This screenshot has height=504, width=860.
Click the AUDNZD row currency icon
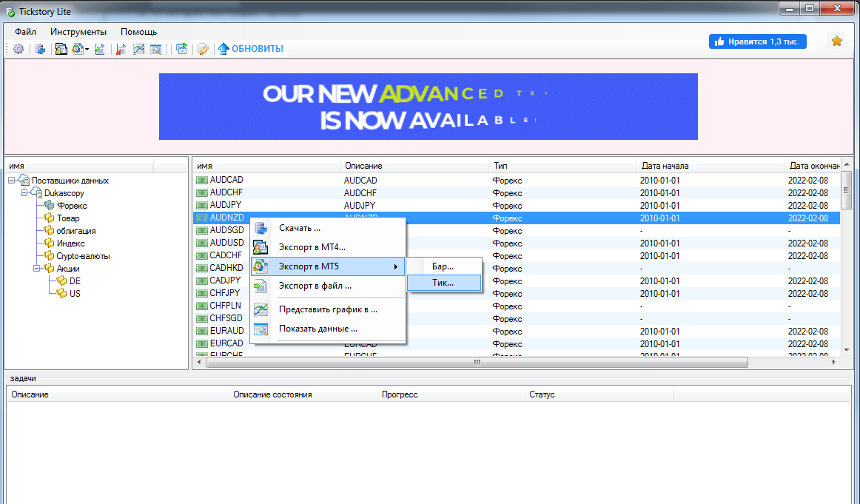[x=202, y=218]
